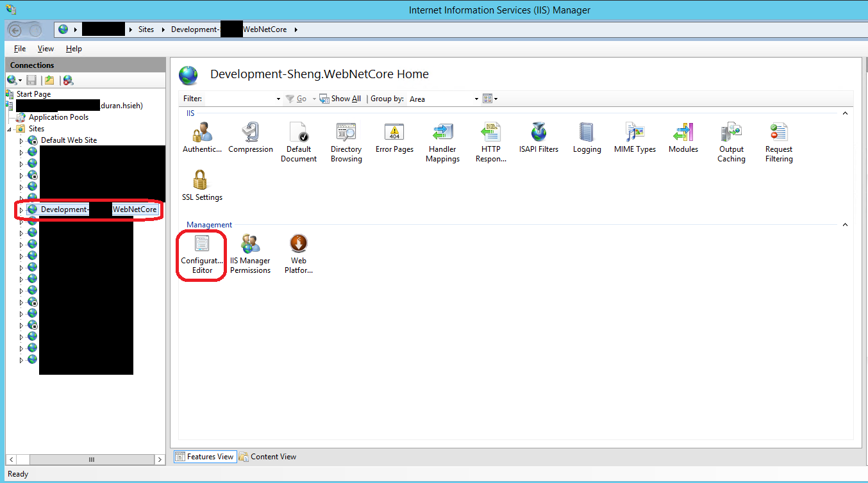
Task: Open the breadcrumb arrow after WebNetCore
Action: [296, 29]
